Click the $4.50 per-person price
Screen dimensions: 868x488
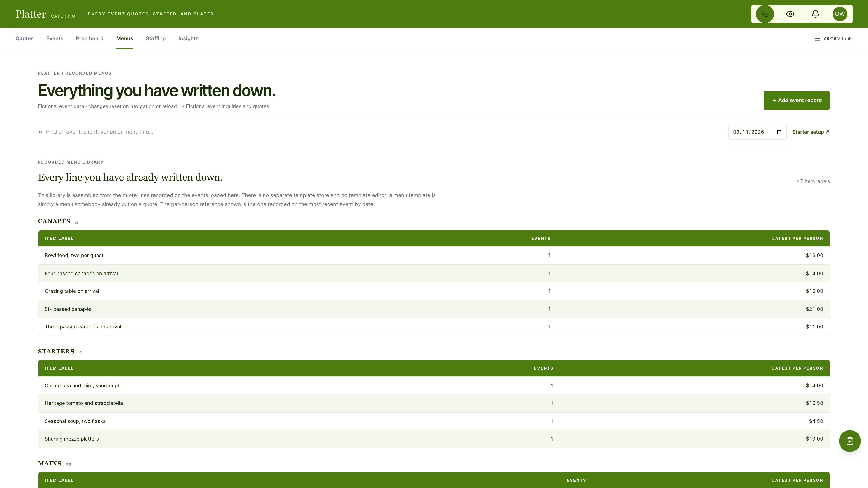click(816, 421)
